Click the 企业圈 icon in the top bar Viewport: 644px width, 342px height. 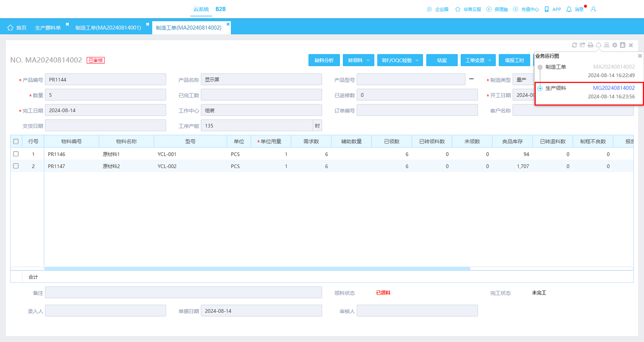coord(429,9)
